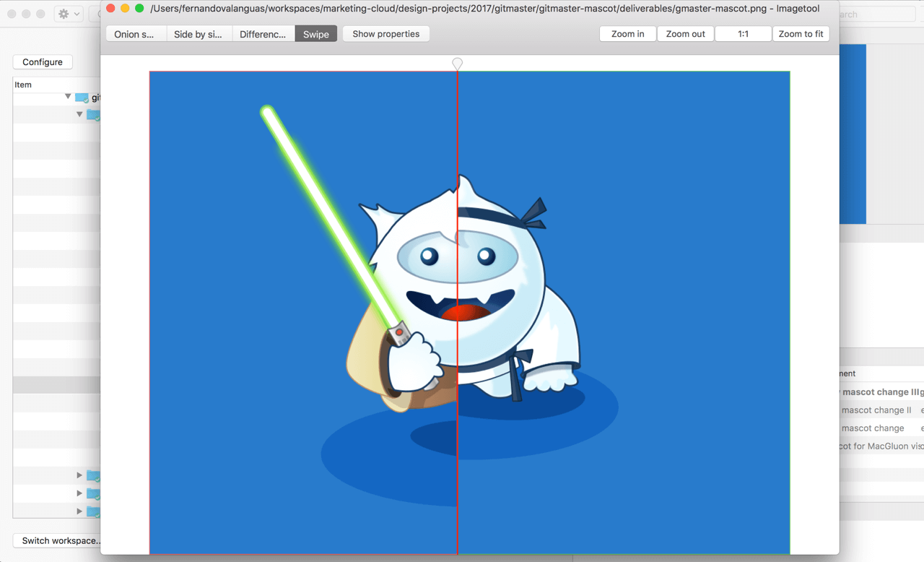The image size is (924, 562).
Task: Select the Swipe comparison tab
Action: 316,34
